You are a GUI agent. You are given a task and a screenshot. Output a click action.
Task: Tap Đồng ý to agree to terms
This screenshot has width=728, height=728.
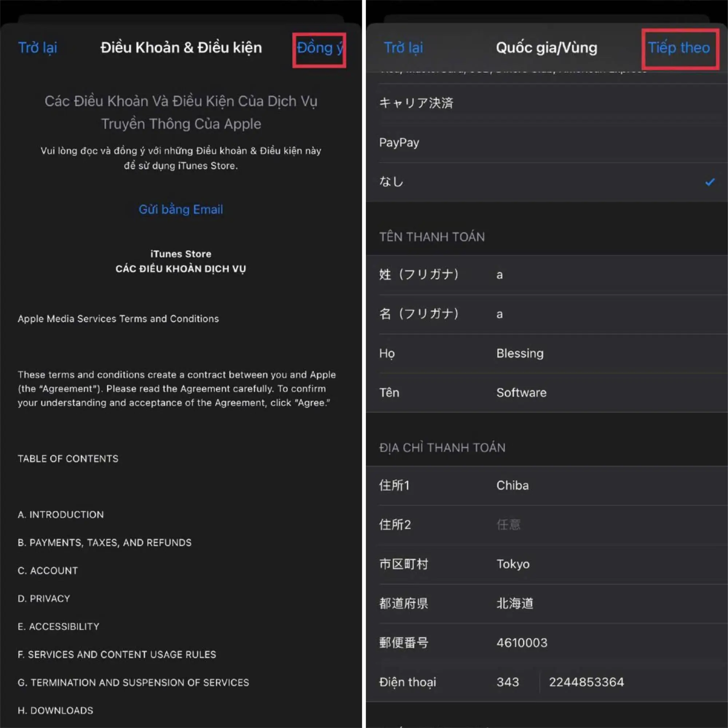click(x=319, y=48)
